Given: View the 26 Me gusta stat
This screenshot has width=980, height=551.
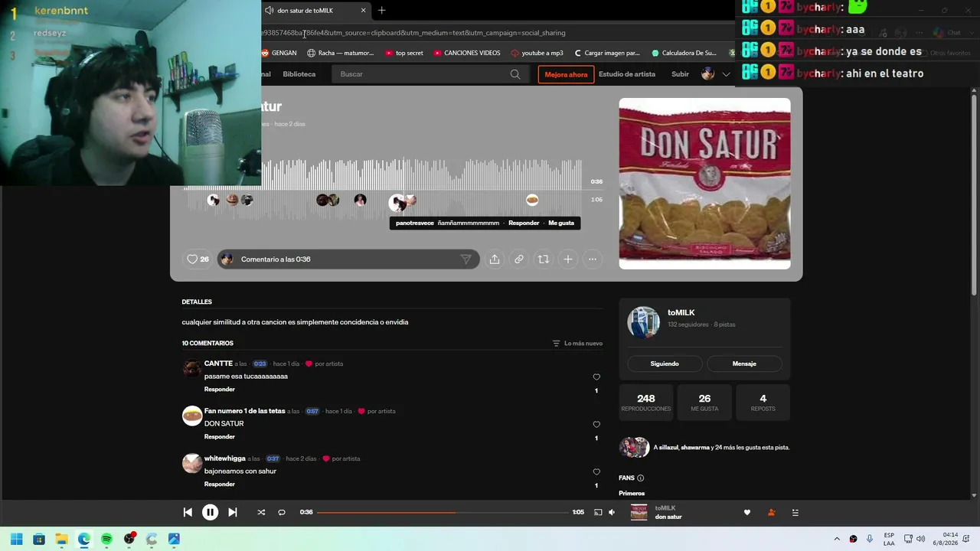Looking at the screenshot, I should click(x=704, y=403).
